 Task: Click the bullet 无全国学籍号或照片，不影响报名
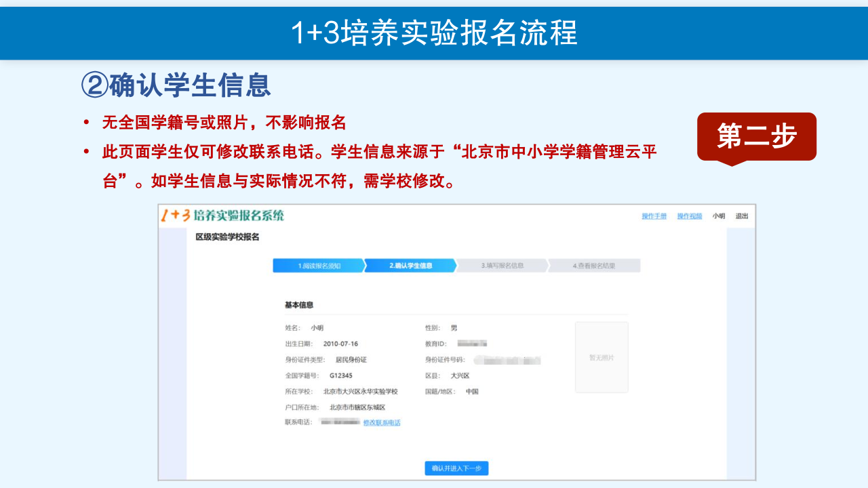224,123
